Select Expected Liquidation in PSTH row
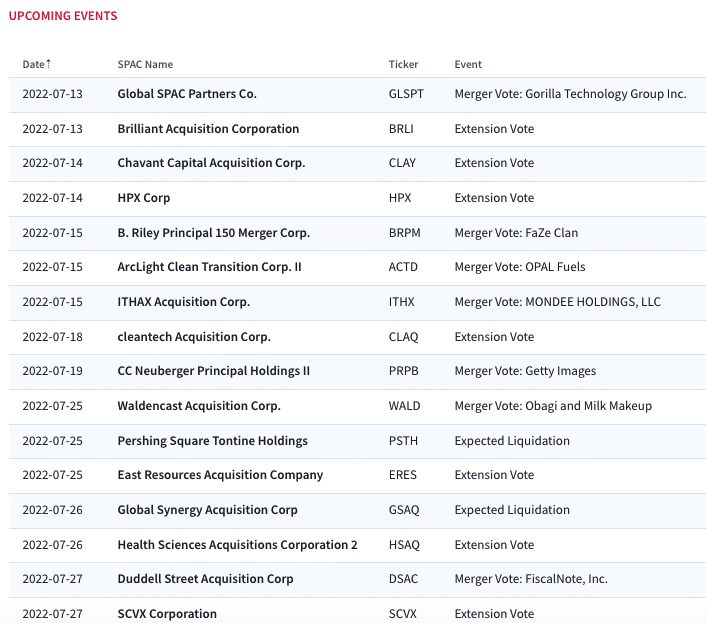The height and width of the screenshot is (623, 706). 512,441
